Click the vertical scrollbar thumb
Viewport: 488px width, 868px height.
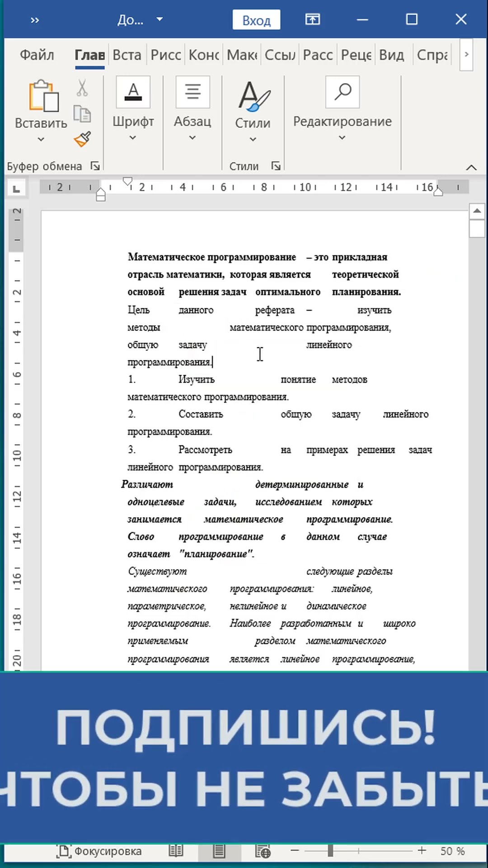coord(477,228)
